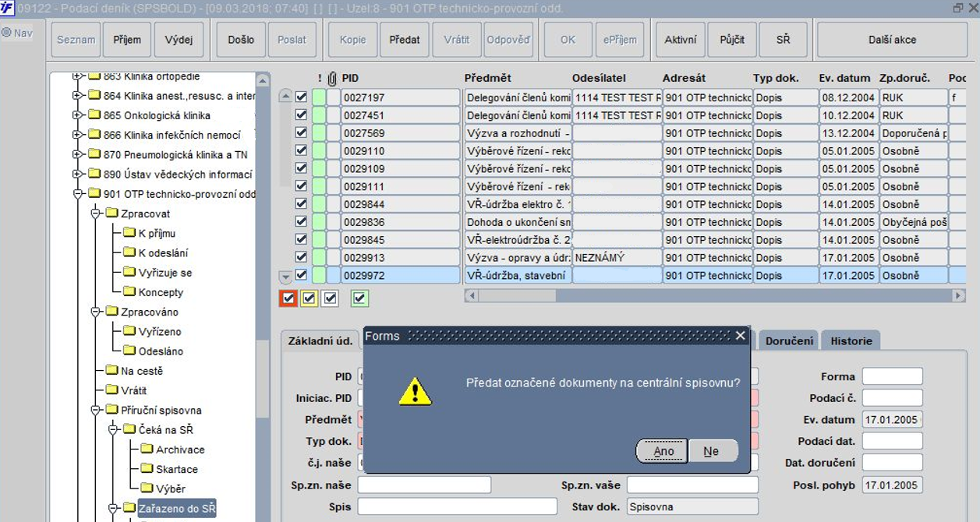Click the Došlo toolbar button

[x=241, y=40]
